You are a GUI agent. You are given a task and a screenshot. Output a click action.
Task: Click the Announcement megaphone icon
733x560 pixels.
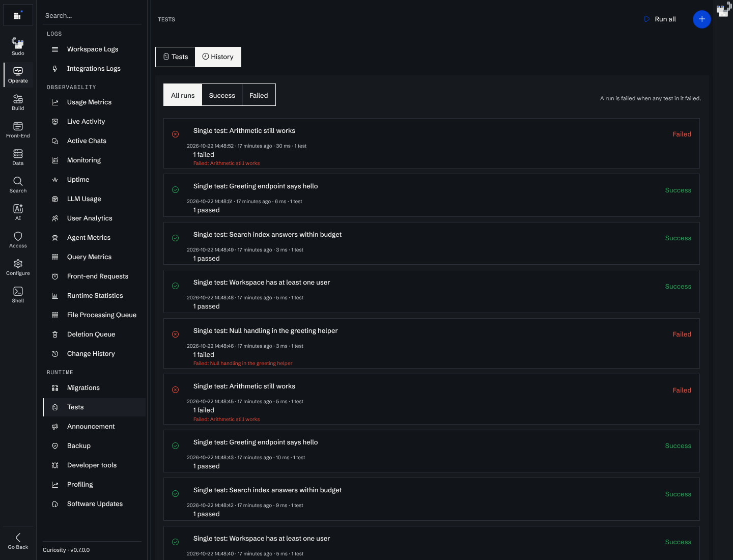[x=55, y=427]
